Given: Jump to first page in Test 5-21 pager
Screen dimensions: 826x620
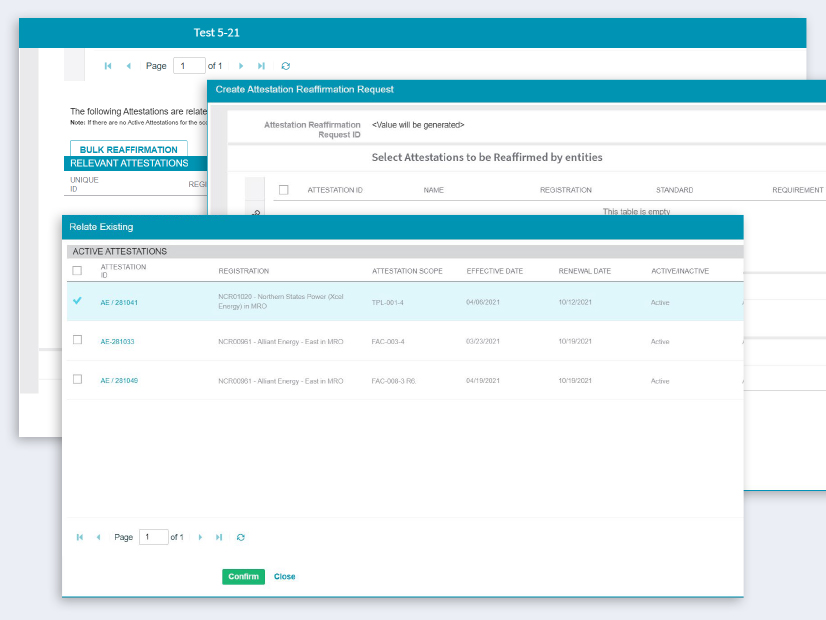Looking at the screenshot, I should (108, 66).
